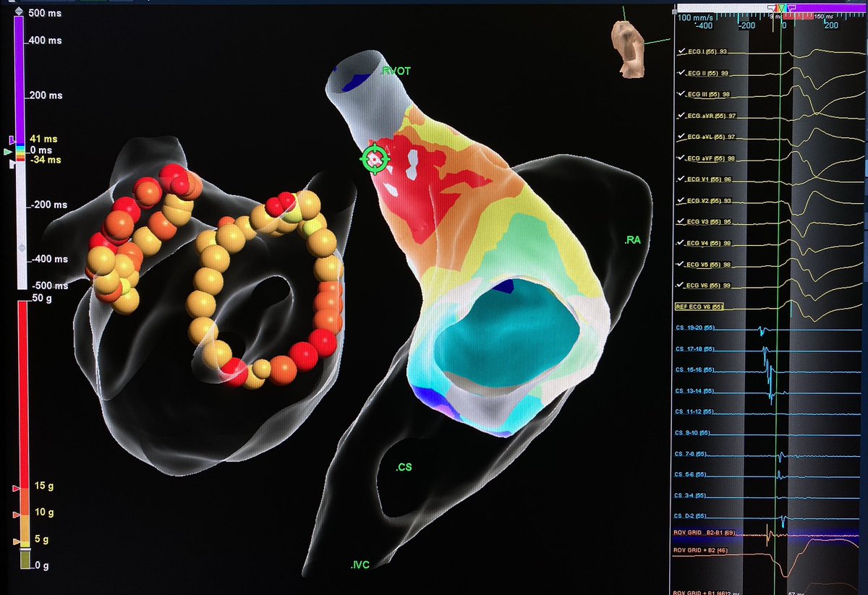Click the timeline caliper marker above 0
The height and width of the screenshot is (595, 868).
pyautogui.click(x=782, y=7)
